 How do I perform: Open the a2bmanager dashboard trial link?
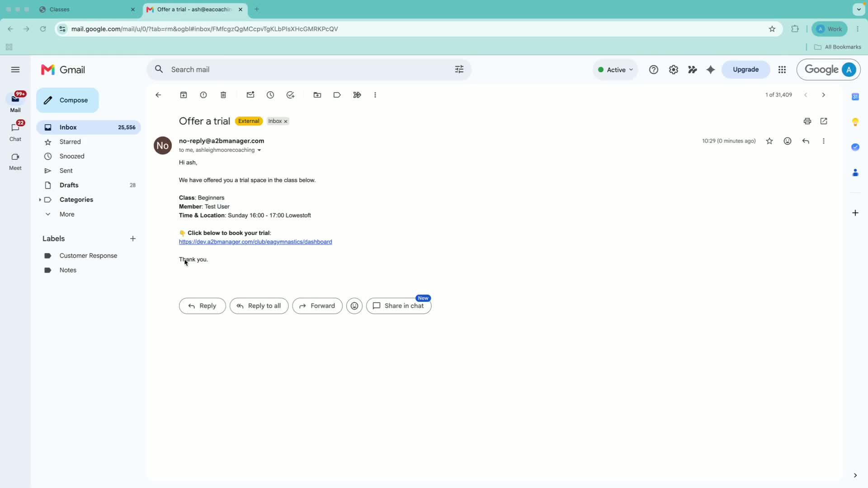click(255, 242)
